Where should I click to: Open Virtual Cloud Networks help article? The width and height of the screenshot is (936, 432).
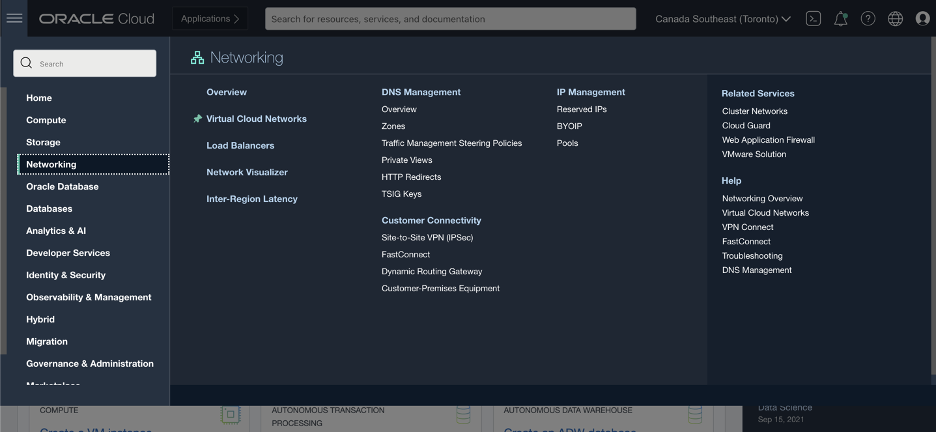pos(765,212)
